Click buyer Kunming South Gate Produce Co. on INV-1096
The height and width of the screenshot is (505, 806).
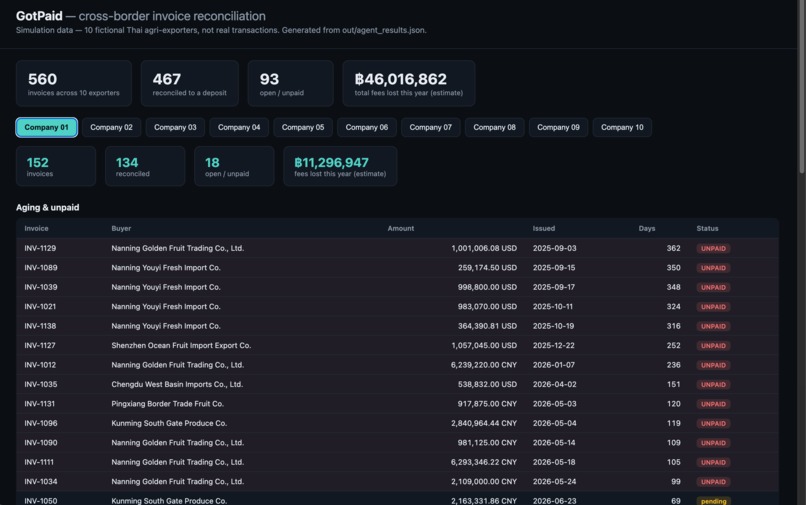[x=169, y=423]
